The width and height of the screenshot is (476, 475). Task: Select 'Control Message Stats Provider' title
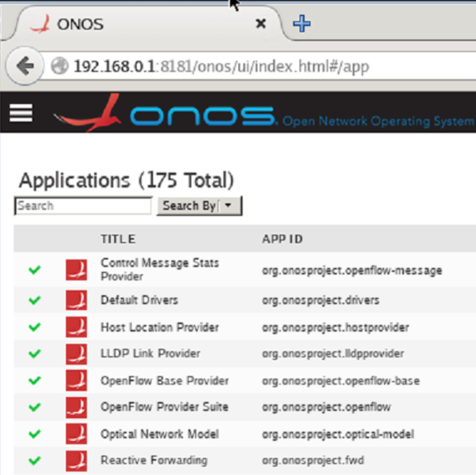click(160, 270)
